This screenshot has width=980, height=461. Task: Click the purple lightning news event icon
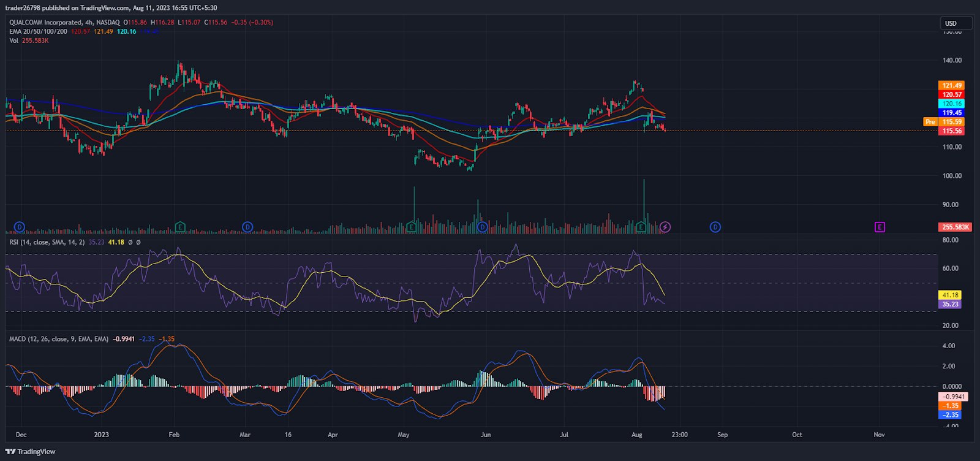coord(665,227)
